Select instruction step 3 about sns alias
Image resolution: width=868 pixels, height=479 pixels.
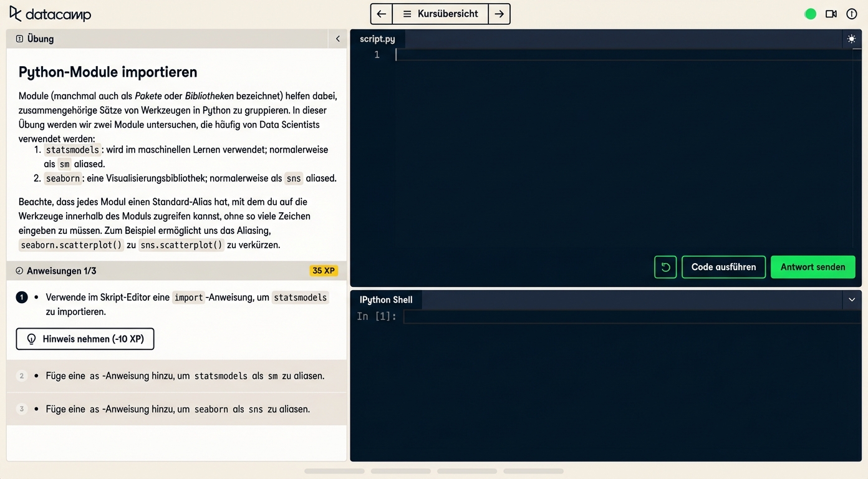pos(176,409)
